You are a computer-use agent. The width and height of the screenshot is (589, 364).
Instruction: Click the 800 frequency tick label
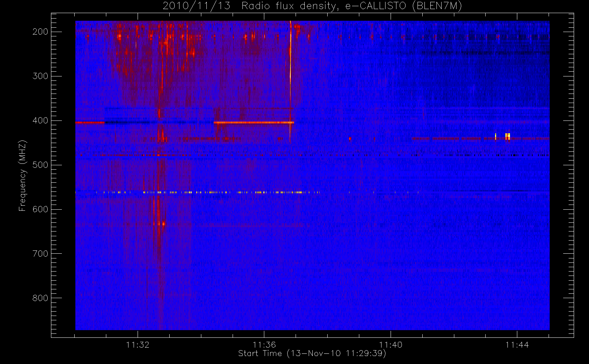tap(40, 298)
